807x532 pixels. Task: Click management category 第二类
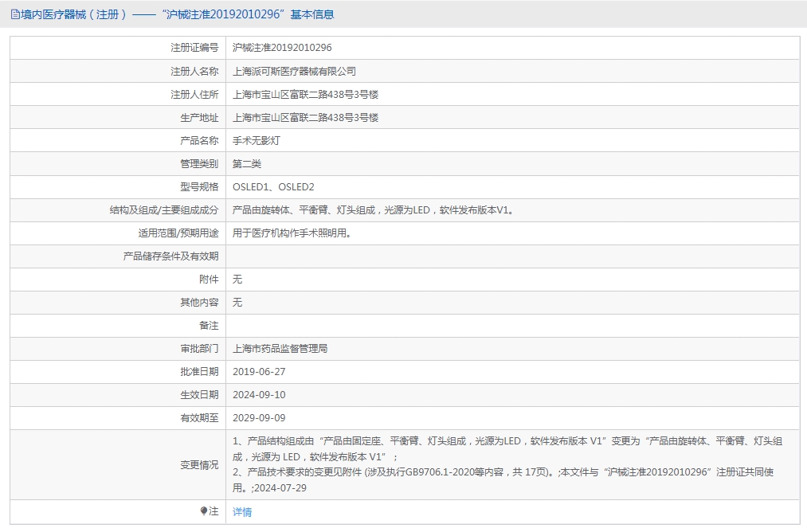pyautogui.click(x=246, y=163)
